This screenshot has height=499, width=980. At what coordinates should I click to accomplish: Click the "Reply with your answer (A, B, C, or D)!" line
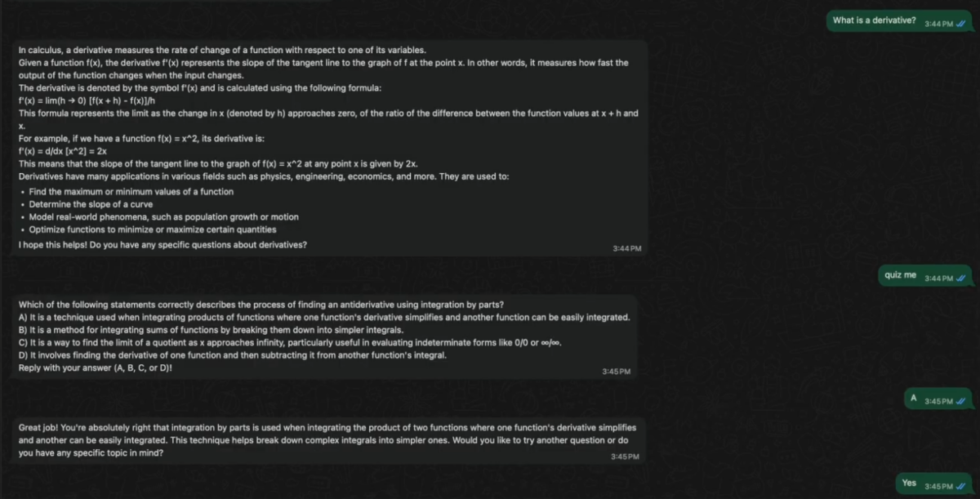coord(95,368)
